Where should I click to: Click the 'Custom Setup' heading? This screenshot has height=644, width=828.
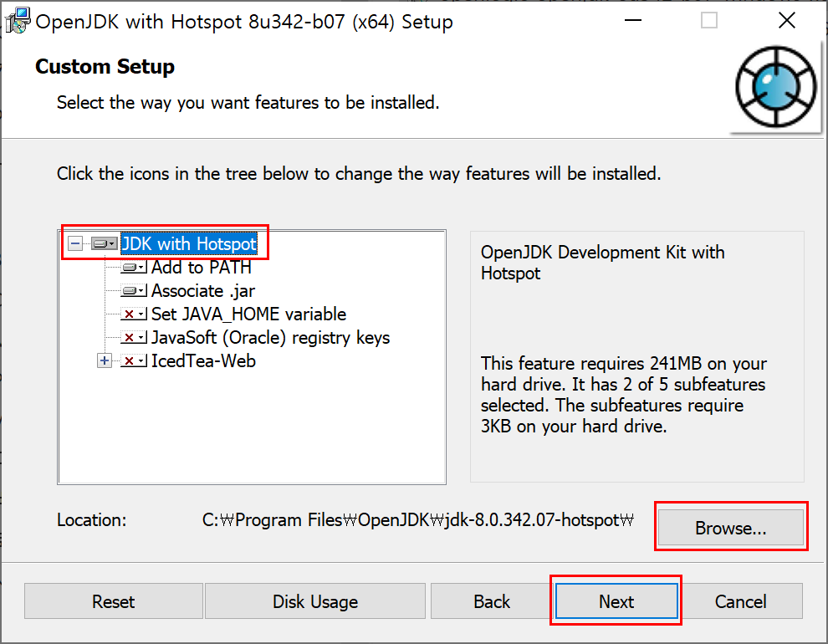105,67
